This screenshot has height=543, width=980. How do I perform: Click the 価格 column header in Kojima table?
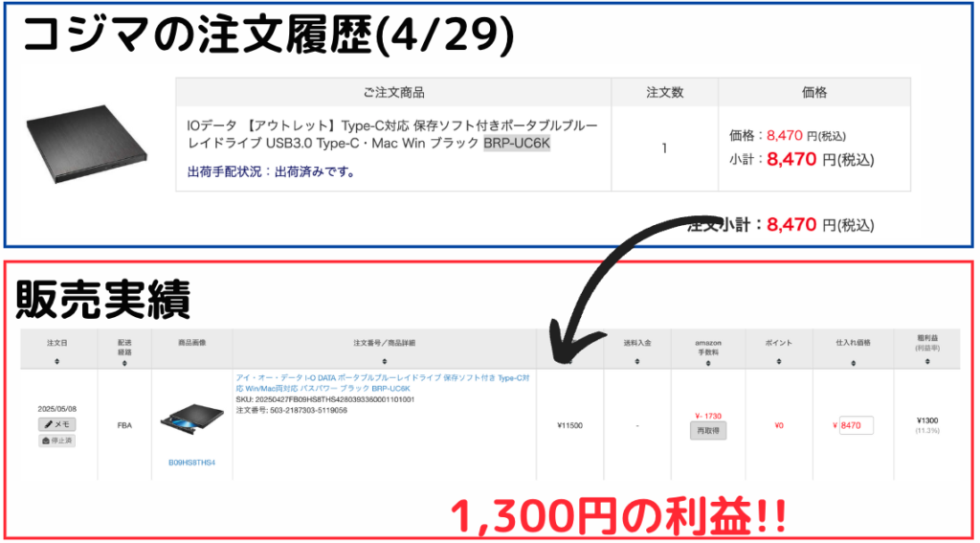814,93
